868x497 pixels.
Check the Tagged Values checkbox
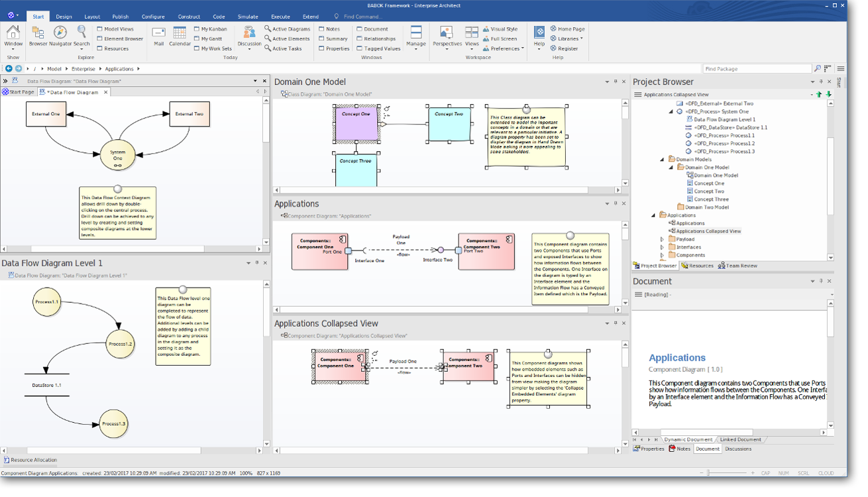[359, 48]
